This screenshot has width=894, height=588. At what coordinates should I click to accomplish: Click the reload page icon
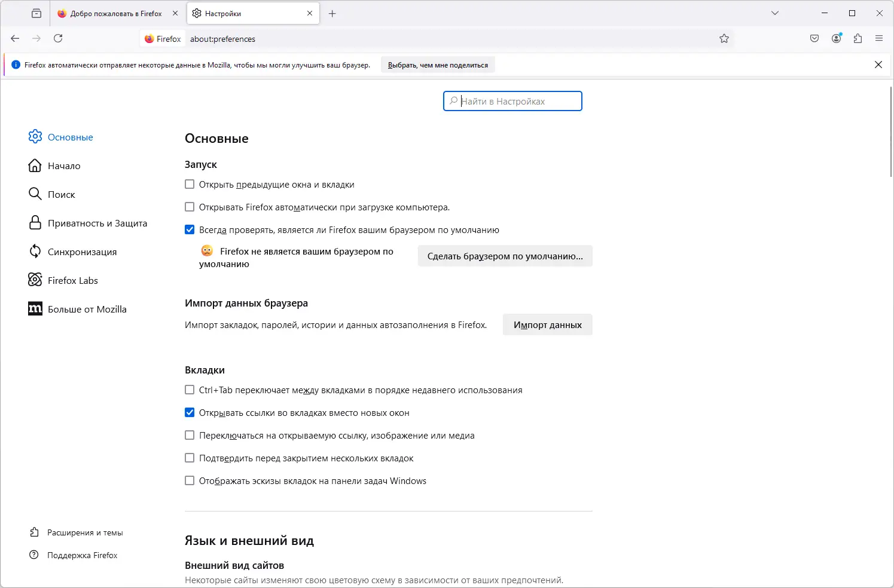click(58, 38)
